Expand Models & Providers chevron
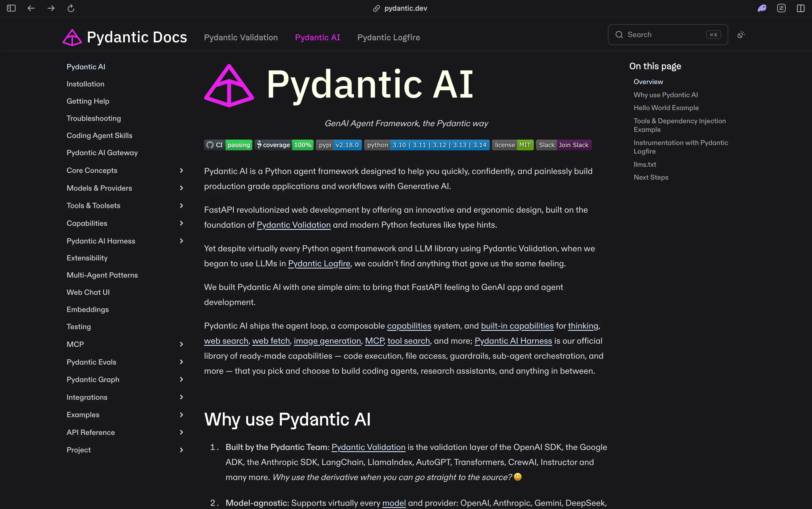Viewport: 812px width, 509px height. point(182,188)
